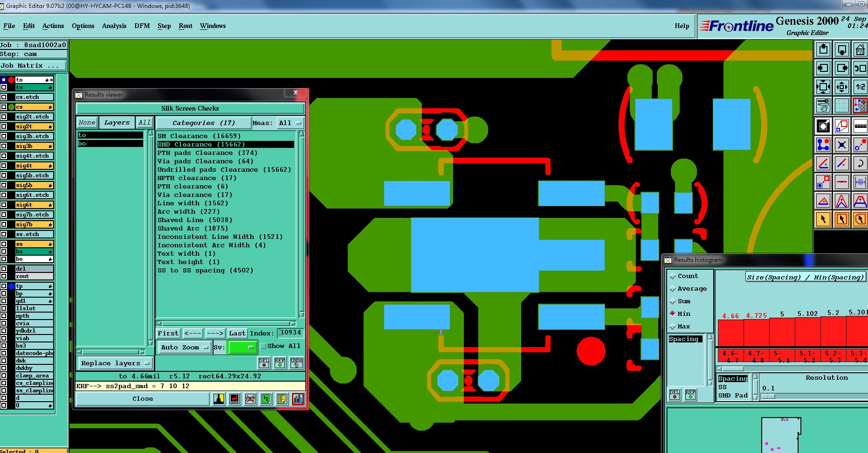Click the zoom out icon with inward arrows
This screenshot has height=453, width=868.
coord(842,87)
